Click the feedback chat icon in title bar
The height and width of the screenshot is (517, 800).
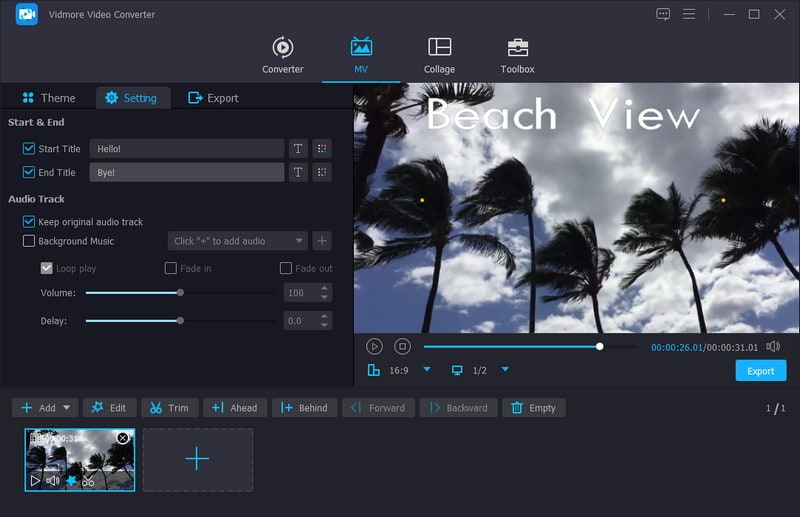click(663, 14)
